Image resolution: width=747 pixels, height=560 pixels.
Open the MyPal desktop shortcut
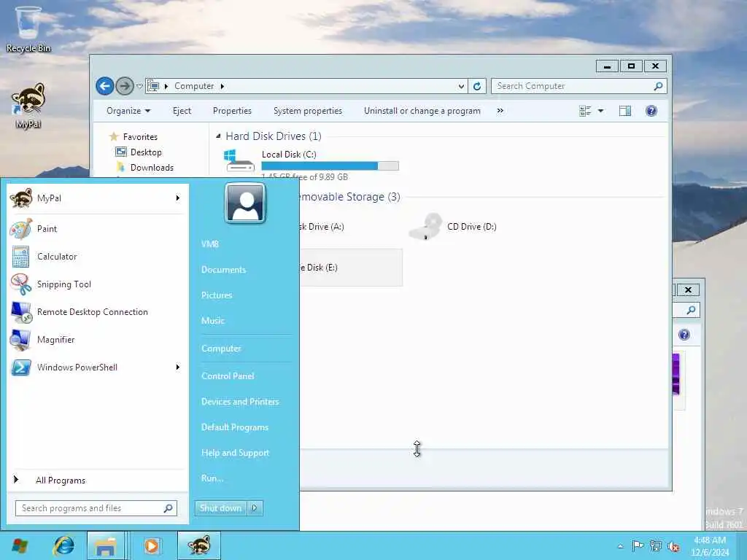click(28, 106)
